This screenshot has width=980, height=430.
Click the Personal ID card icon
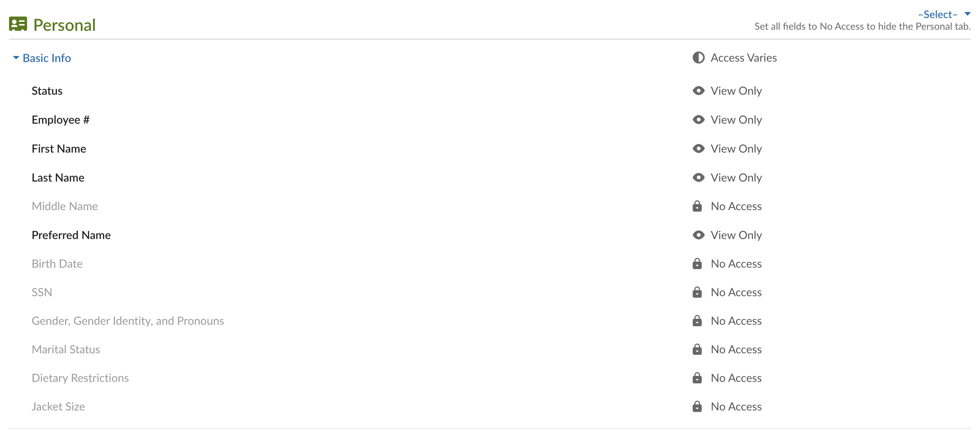[18, 24]
